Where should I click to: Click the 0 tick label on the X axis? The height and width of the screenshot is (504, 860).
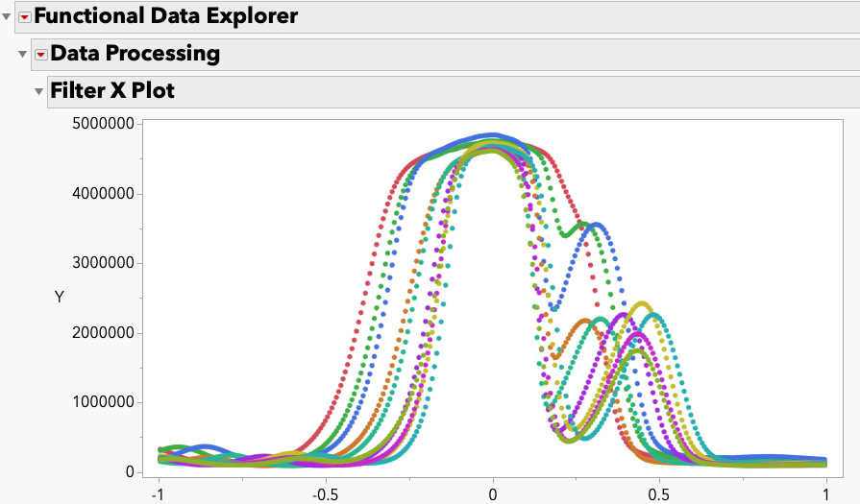click(493, 494)
